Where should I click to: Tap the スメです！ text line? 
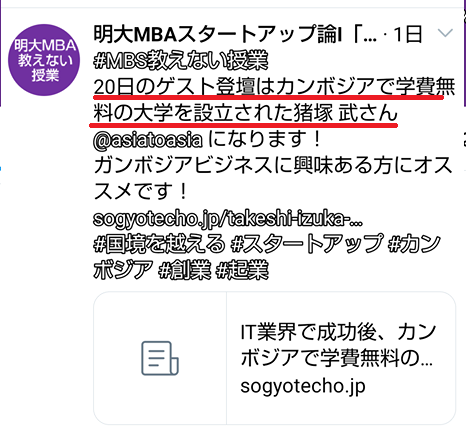coord(140,192)
